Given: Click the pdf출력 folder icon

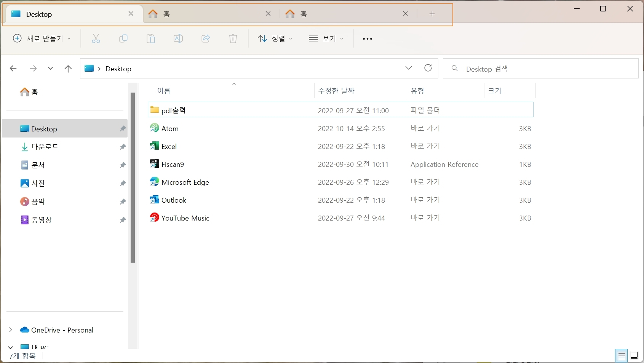Looking at the screenshot, I should (x=154, y=110).
